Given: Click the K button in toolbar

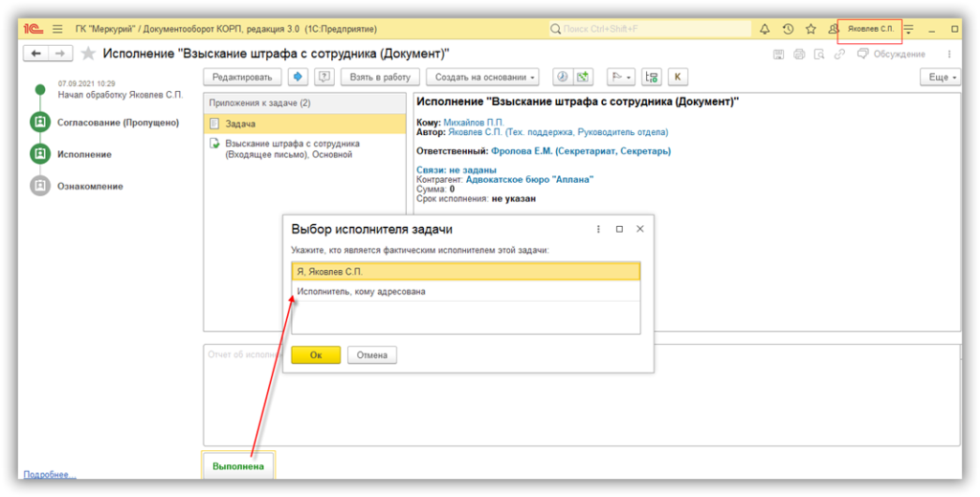Looking at the screenshot, I should pos(678,77).
